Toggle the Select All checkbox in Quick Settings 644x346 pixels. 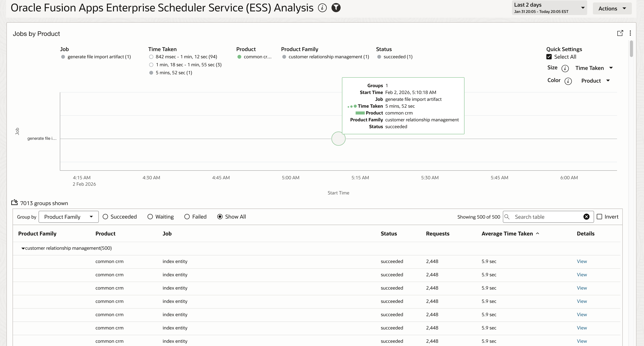[549, 57]
